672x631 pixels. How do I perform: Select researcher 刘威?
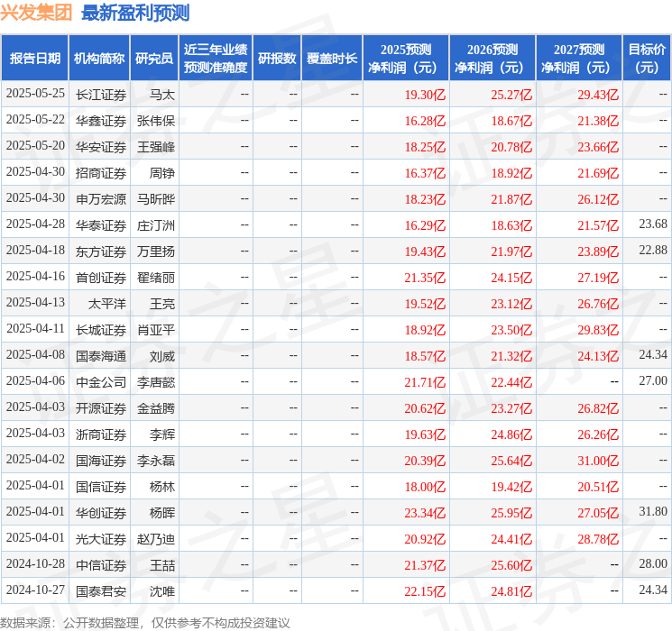[162, 356]
